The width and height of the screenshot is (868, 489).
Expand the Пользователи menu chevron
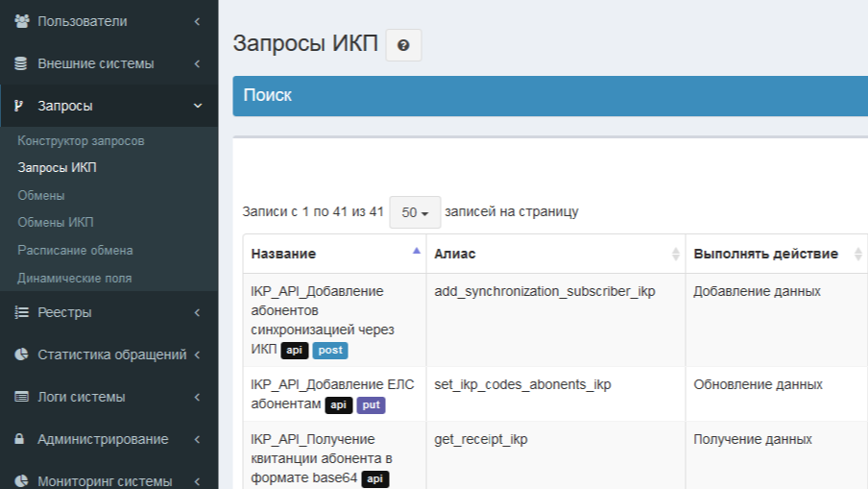coord(197,21)
